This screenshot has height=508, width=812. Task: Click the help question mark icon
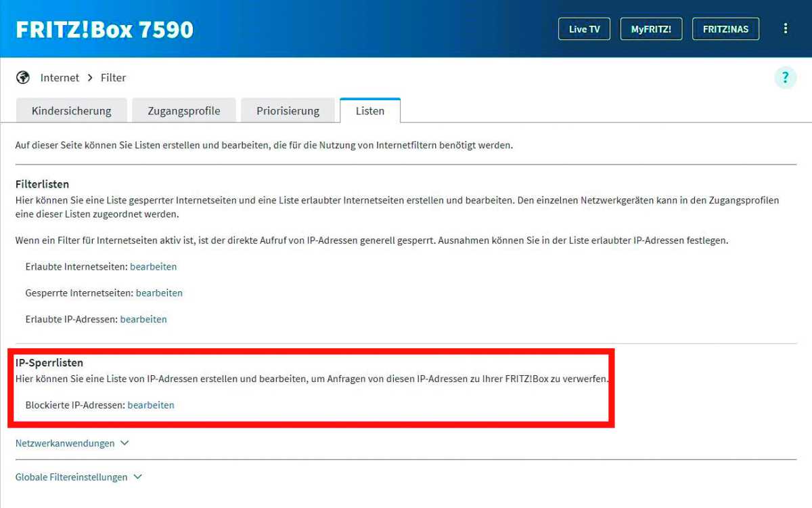click(x=785, y=77)
